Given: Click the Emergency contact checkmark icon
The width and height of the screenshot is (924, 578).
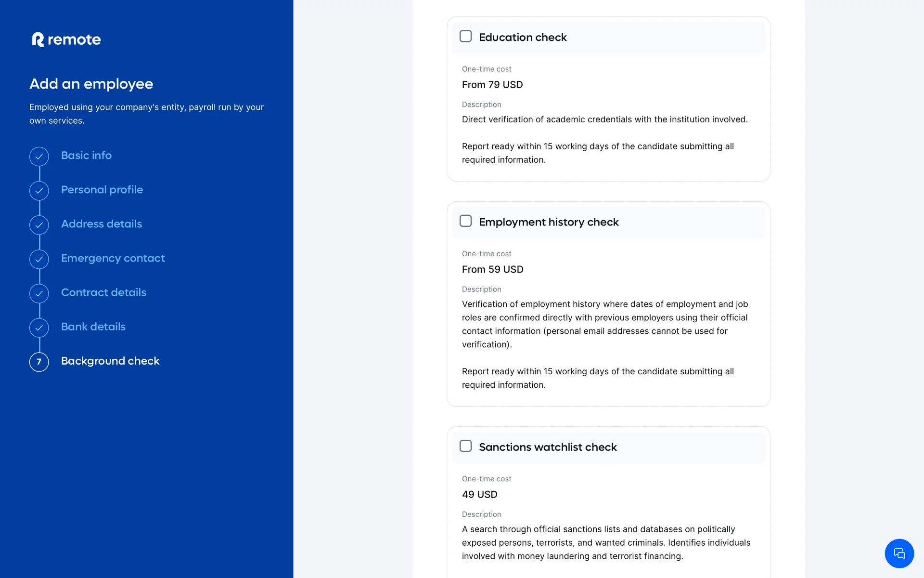Looking at the screenshot, I should (x=39, y=259).
